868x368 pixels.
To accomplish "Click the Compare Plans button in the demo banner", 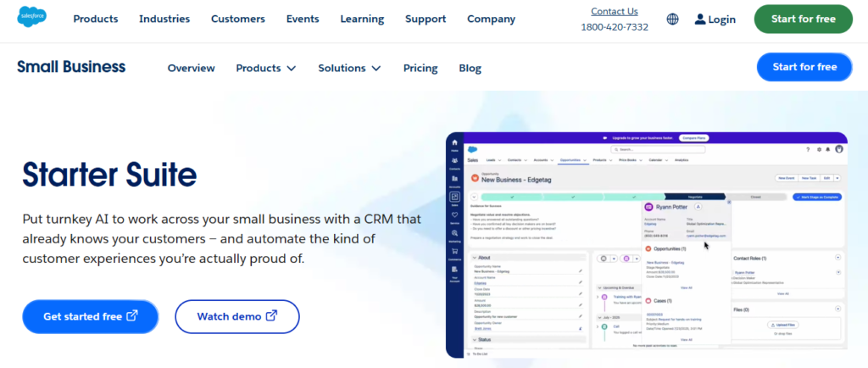I will click(x=693, y=138).
